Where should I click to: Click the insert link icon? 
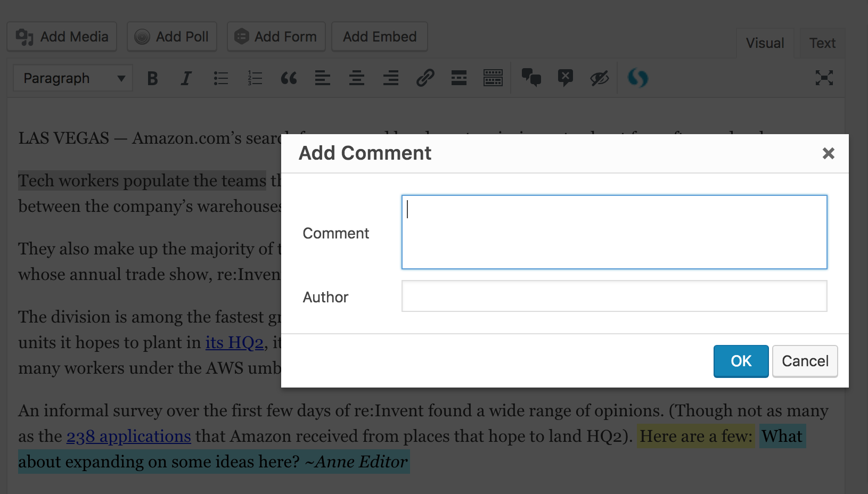[x=425, y=78]
